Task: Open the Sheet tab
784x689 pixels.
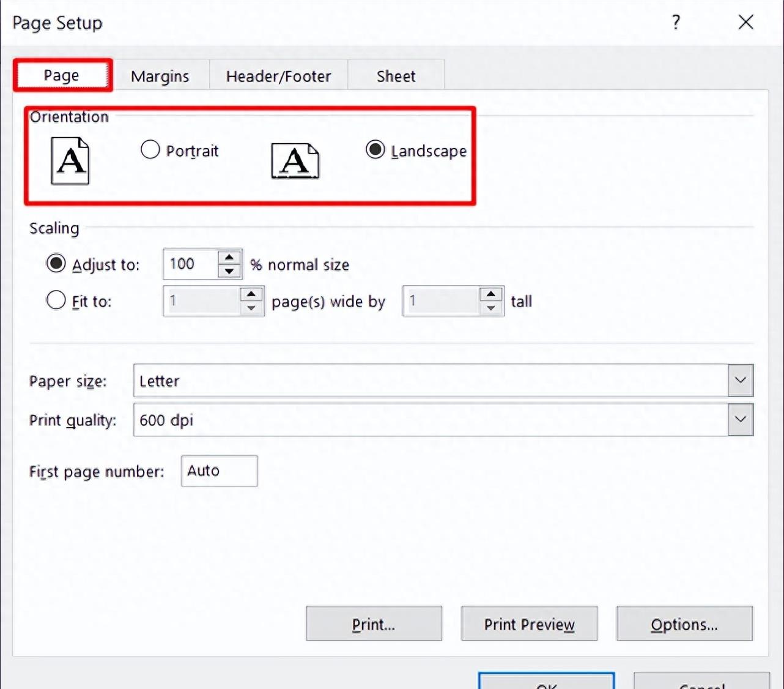Action: tap(396, 76)
